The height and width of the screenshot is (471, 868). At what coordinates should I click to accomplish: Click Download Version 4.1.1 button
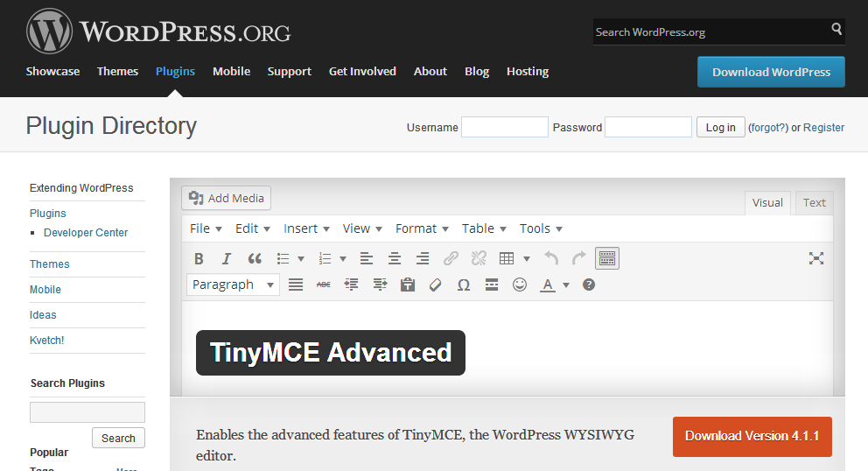pyautogui.click(x=752, y=437)
